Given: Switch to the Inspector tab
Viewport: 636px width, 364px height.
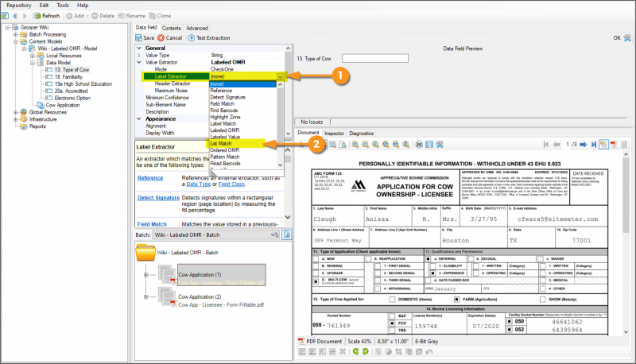Looking at the screenshot, I should point(334,133).
